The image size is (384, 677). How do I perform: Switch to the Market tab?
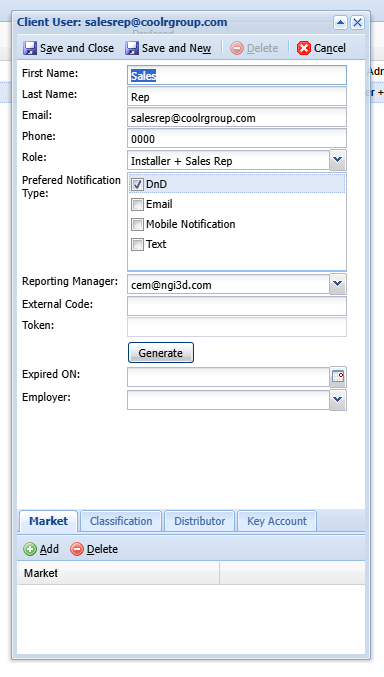[48, 521]
